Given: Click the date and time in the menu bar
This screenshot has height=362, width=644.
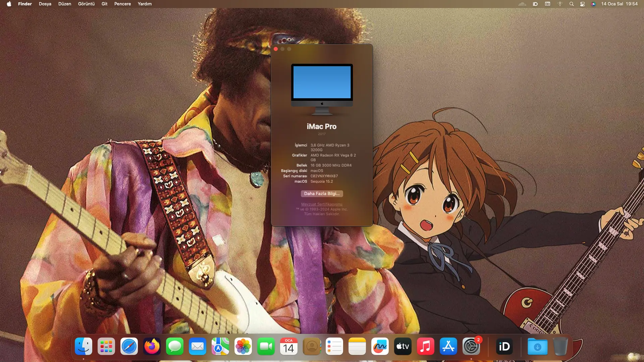Looking at the screenshot, I should pyautogui.click(x=619, y=4).
